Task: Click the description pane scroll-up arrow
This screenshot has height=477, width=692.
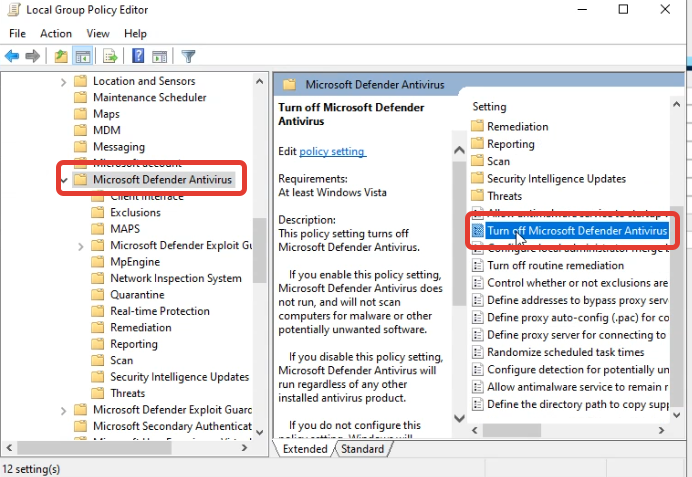Action: [x=459, y=150]
